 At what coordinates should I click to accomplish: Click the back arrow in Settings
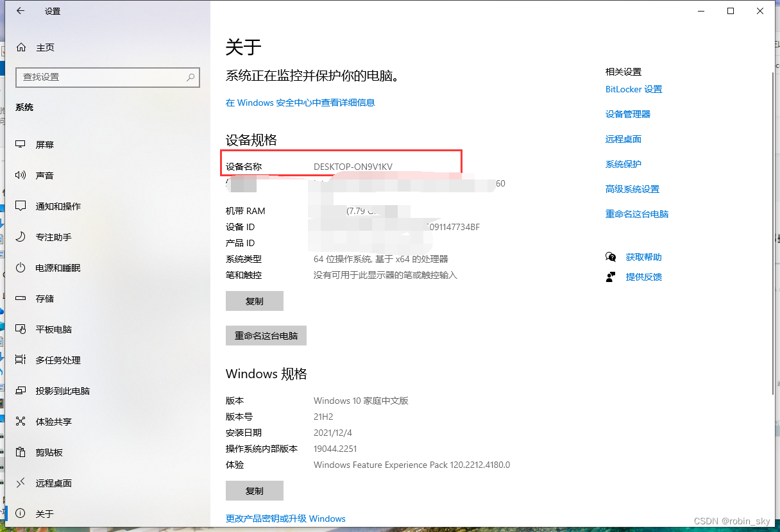coord(21,11)
